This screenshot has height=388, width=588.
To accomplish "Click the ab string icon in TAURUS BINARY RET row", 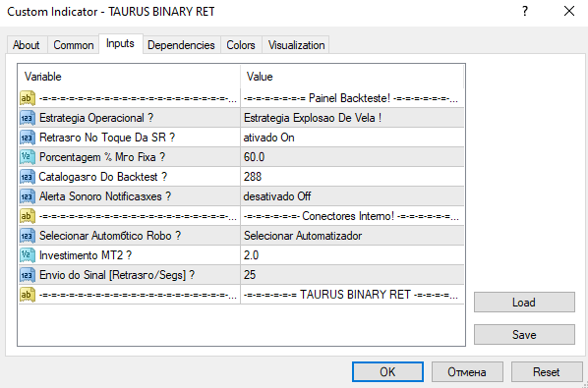I will click(x=28, y=295).
